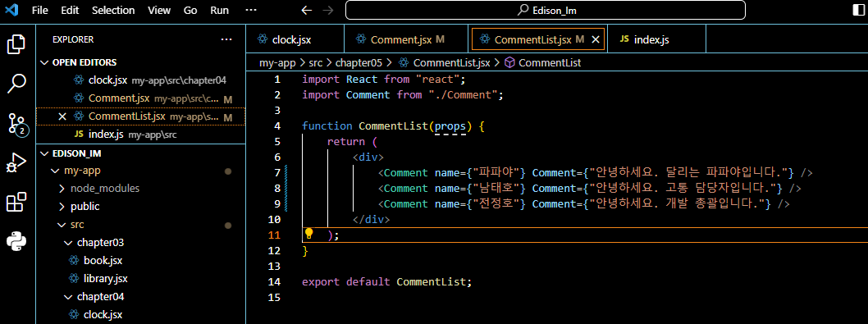Screen dimensions: 868x324
Task: Open the Edit menu
Action: click(x=70, y=10)
